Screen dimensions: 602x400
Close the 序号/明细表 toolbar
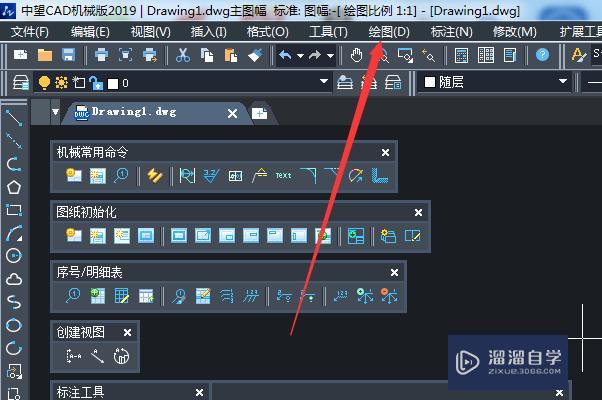(x=394, y=273)
